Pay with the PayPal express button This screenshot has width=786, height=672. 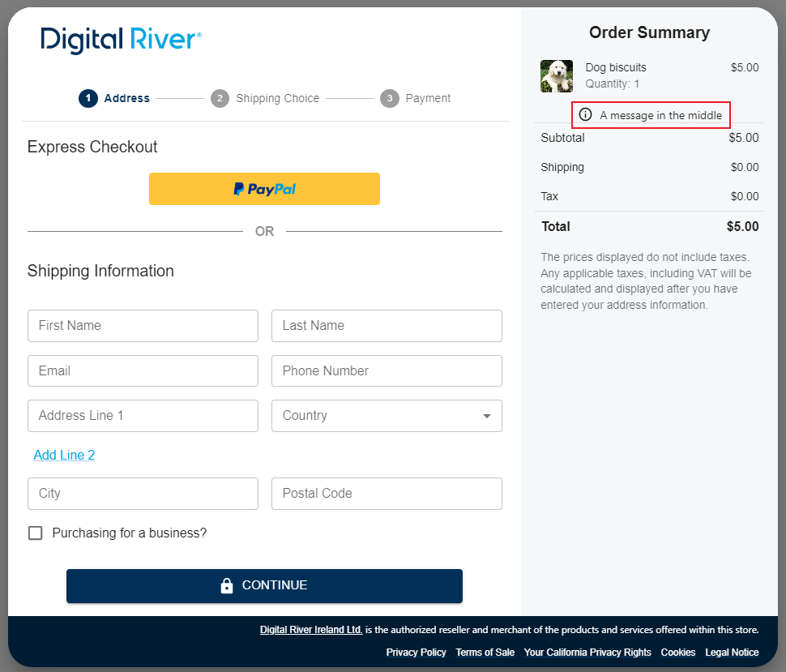[264, 189]
